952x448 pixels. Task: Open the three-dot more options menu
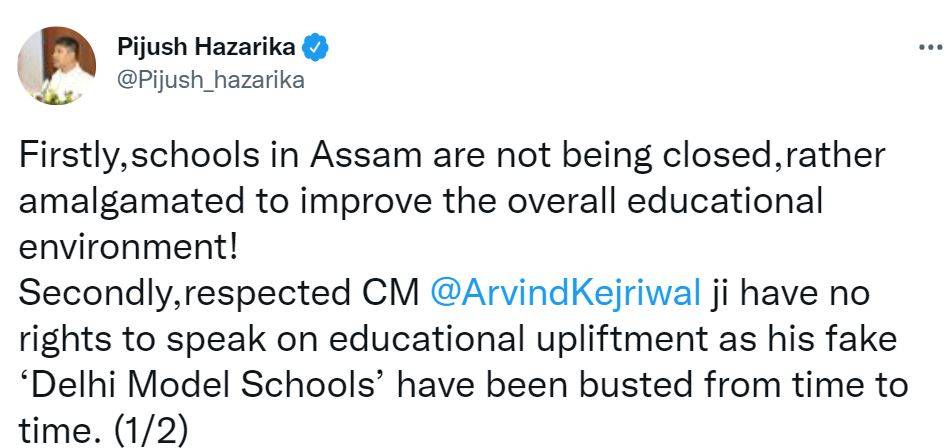(x=929, y=48)
